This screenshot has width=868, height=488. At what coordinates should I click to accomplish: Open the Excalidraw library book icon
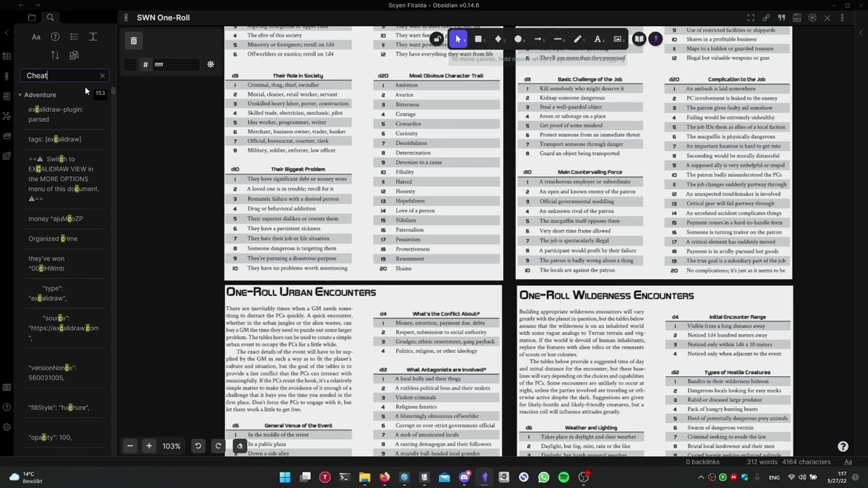[x=639, y=39]
